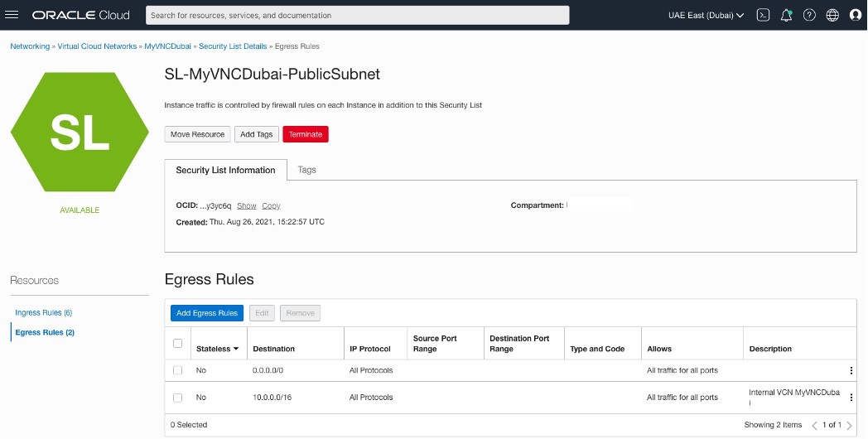Image resolution: width=868 pixels, height=439 pixels.
Task: Open the help question mark icon
Action: (809, 15)
